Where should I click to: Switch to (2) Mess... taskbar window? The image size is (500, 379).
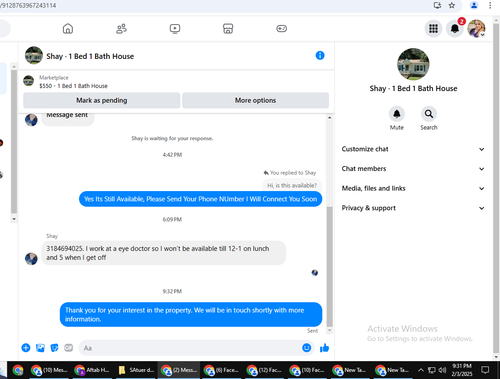[x=179, y=370]
